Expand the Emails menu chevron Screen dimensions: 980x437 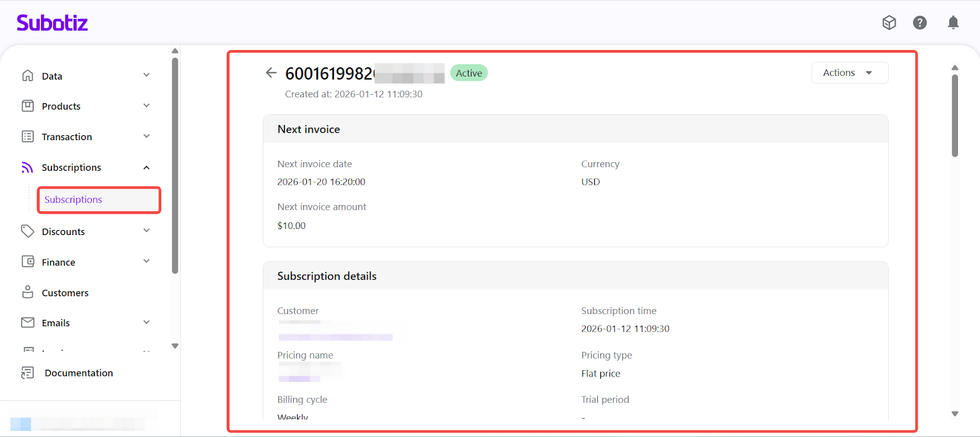click(146, 323)
